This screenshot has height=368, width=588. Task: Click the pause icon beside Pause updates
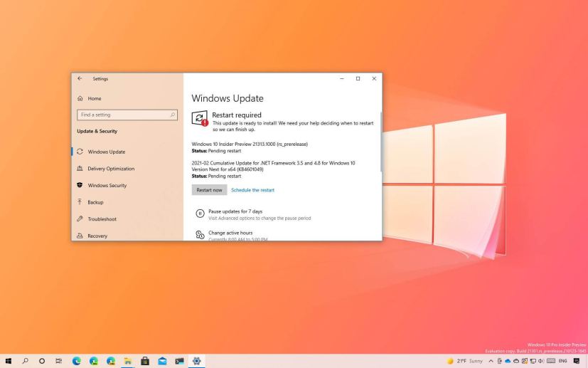(x=200, y=214)
